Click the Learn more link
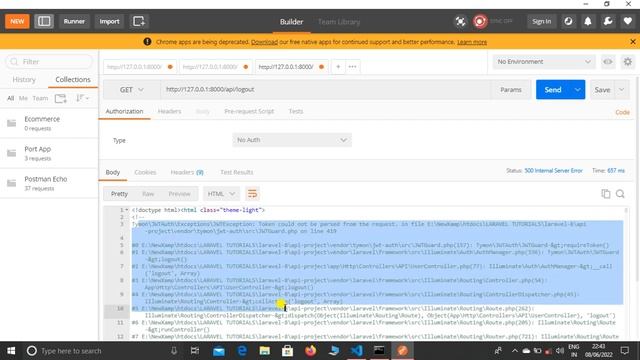 point(472,42)
